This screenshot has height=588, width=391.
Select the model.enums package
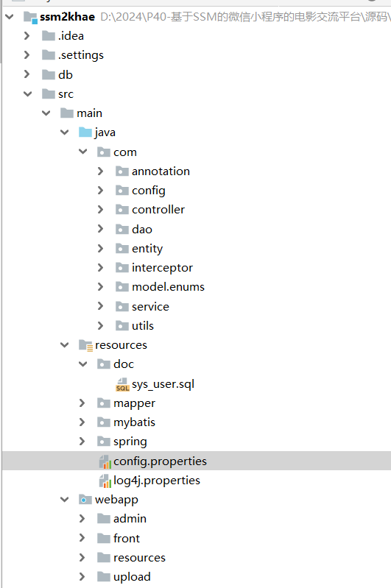coord(168,287)
